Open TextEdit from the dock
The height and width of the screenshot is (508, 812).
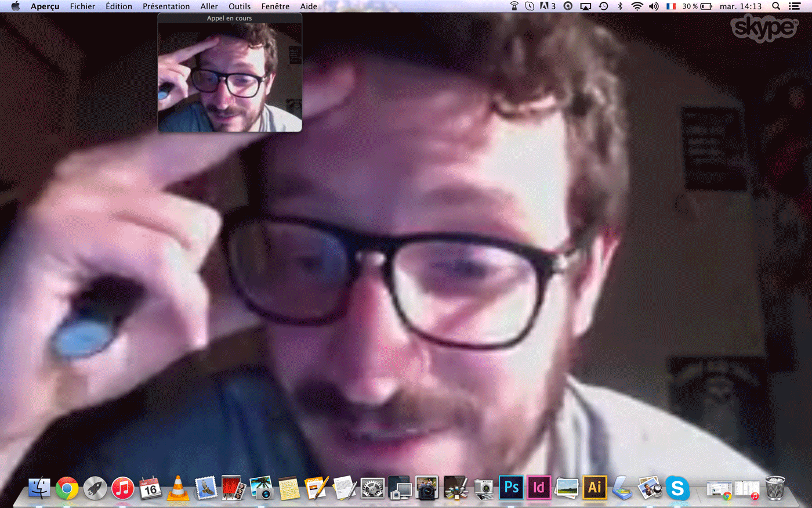point(345,488)
